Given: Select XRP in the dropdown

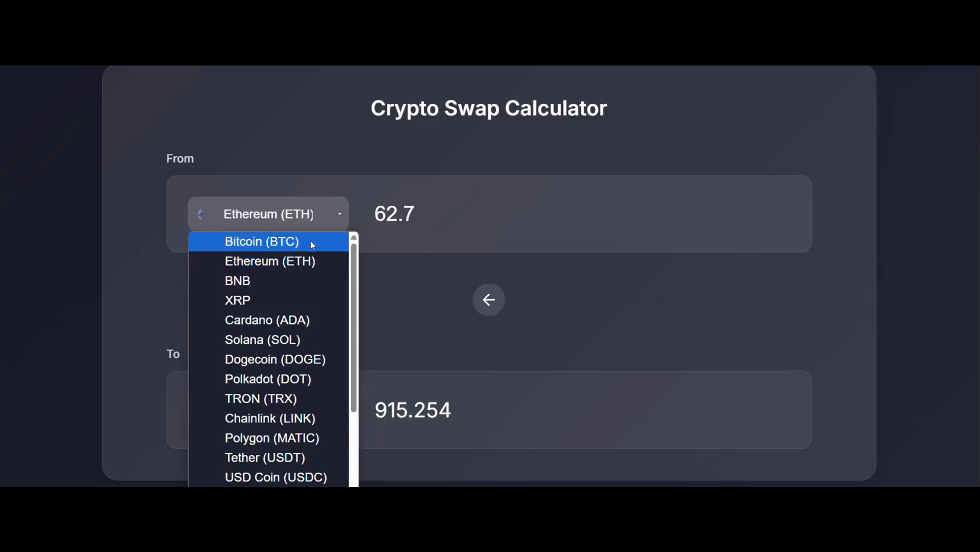Looking at the screenshot, I should (x=237, y=300).
